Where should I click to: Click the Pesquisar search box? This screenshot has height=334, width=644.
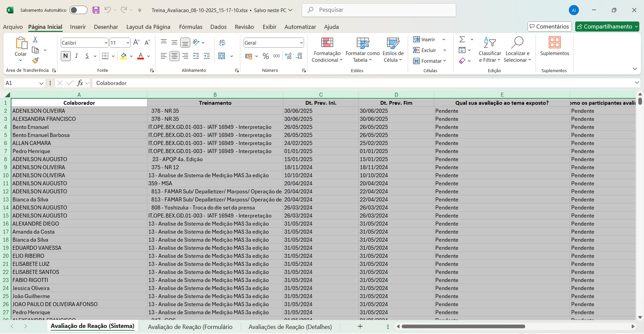click(x=379, y=10)
